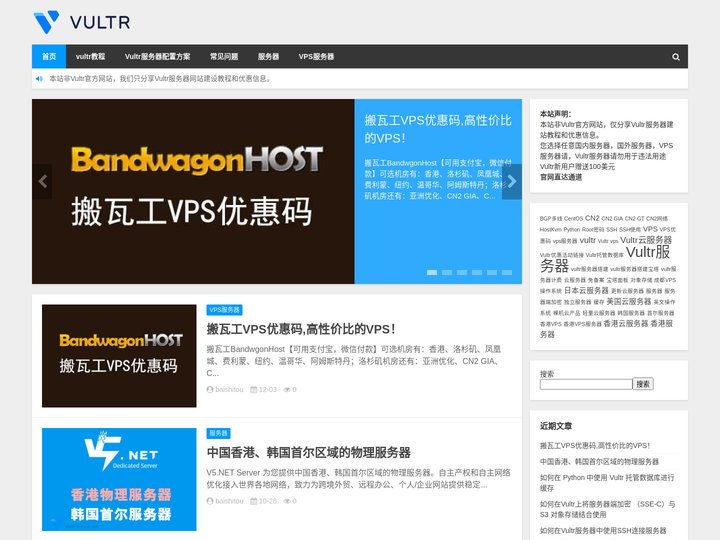Go to previous slide with left arrow
The image size is (720, 540).
(x=42, y=182)
